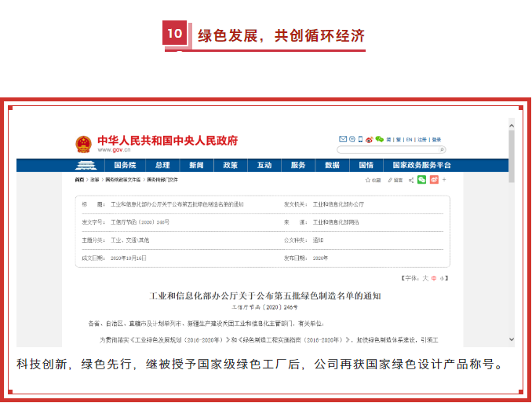Open the mobile phone version icon
The height and width of the screenshot is (403, 532).
361,139
